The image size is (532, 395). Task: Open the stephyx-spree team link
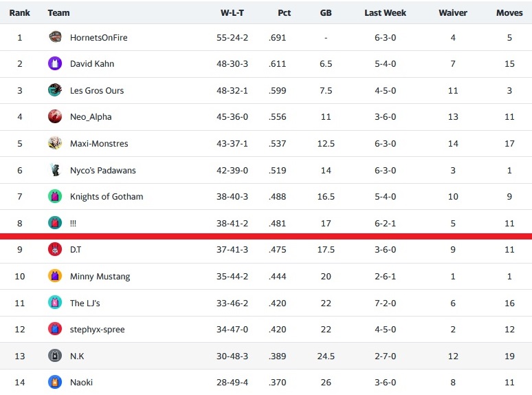98,330
